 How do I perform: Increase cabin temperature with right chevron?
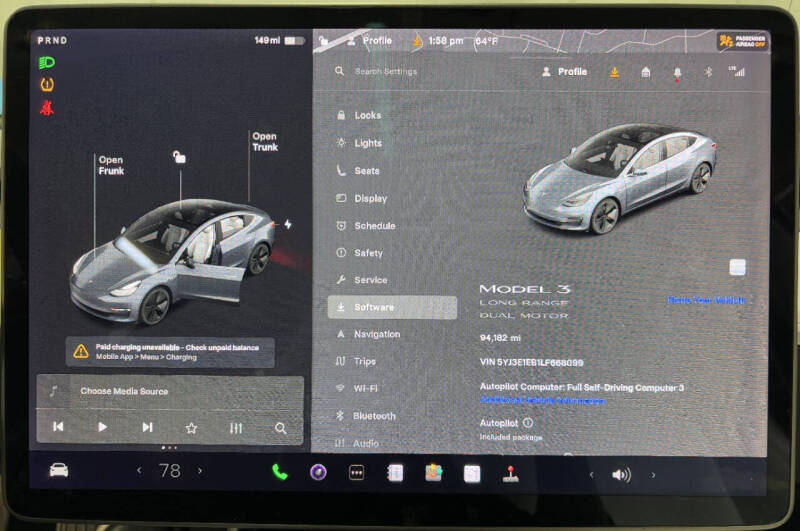[x=200, y=470]
